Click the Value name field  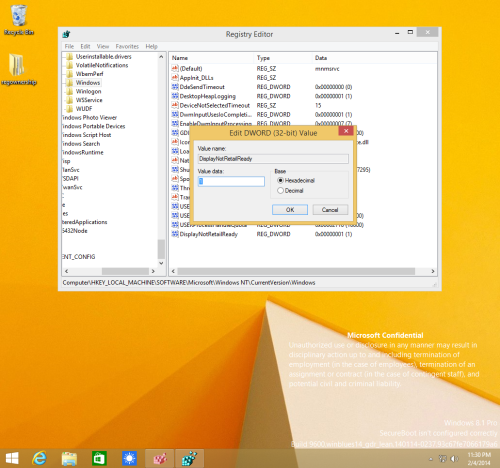point(273,159)
